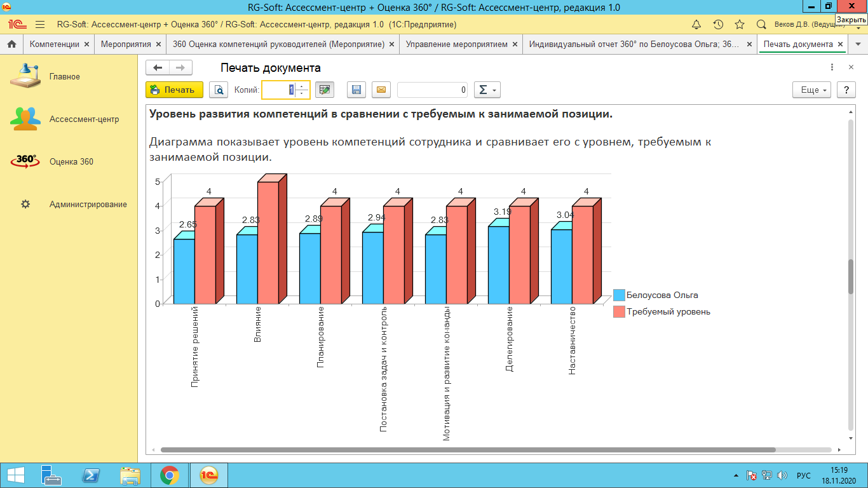Screen dimensions: 868x488
Task: Open the search magnifier in header
Action: point(761,25)
